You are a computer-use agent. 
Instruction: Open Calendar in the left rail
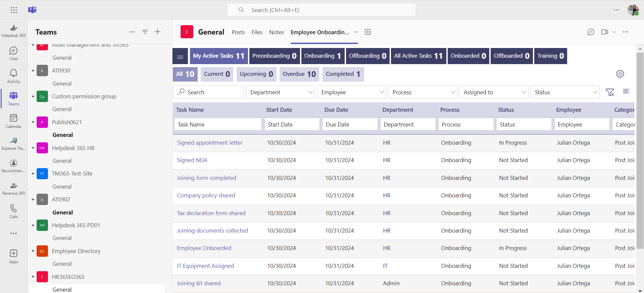[14, 121]
